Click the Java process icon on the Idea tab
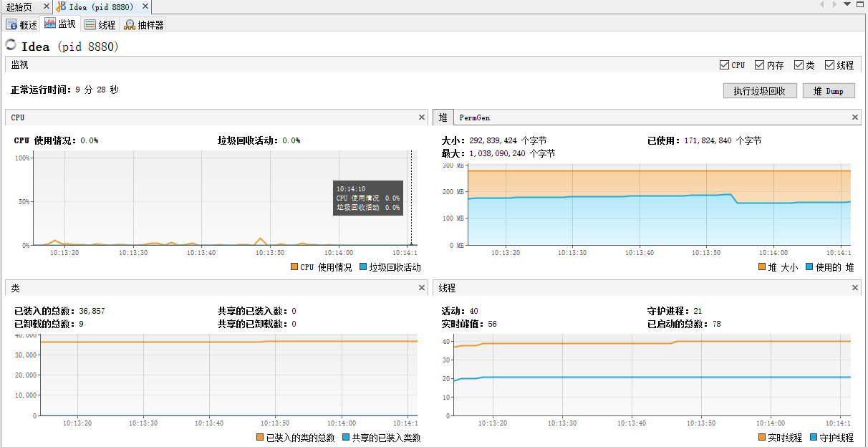Image resolution: width=868 pixels, height=447 pixels. (63, 7)
